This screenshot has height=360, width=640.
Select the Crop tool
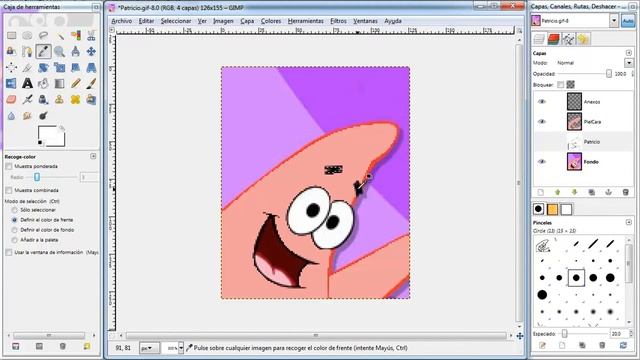coord(27,67)
